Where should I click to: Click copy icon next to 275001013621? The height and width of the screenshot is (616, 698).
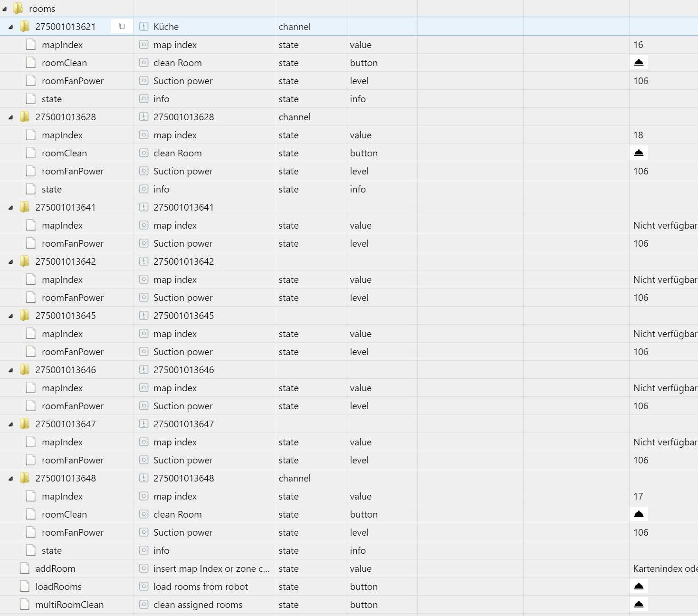pos(122,26)
